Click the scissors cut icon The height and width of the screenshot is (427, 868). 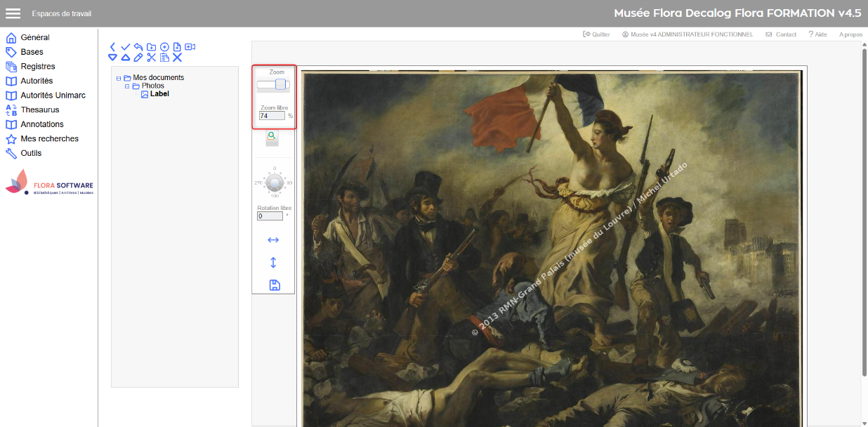[x=151, y=58]
